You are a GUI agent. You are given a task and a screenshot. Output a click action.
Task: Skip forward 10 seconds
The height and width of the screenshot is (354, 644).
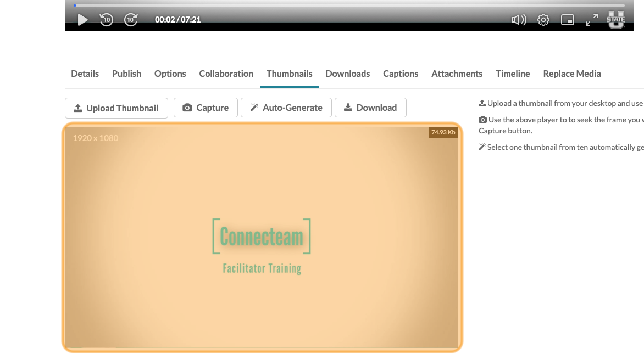(131, 20)
